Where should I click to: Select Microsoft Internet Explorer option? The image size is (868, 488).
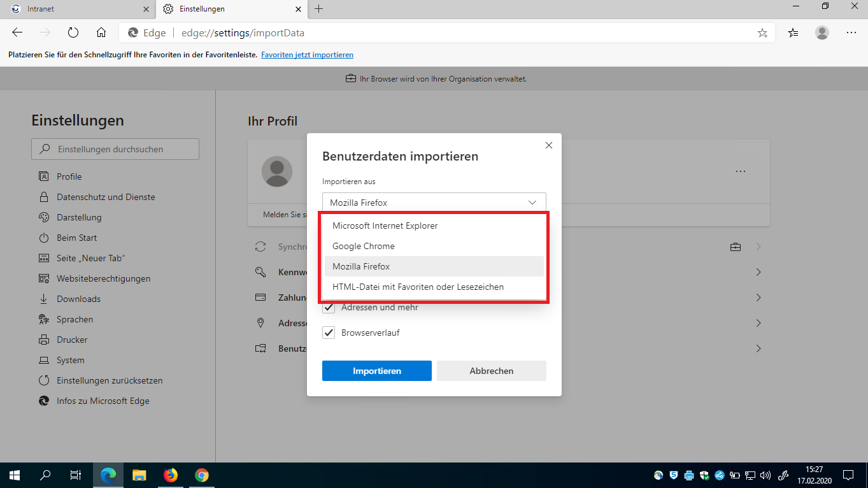pyautogui.click(x=385, y=226)
